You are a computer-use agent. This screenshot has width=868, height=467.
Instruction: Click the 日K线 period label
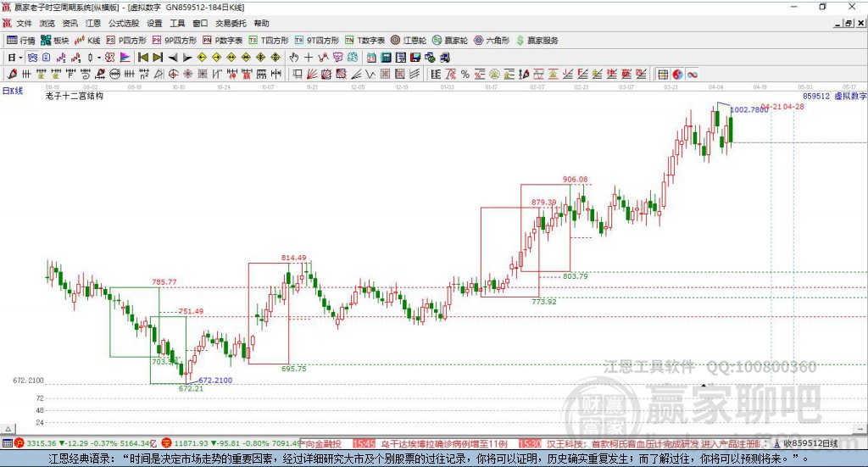[x=12, y=91]
